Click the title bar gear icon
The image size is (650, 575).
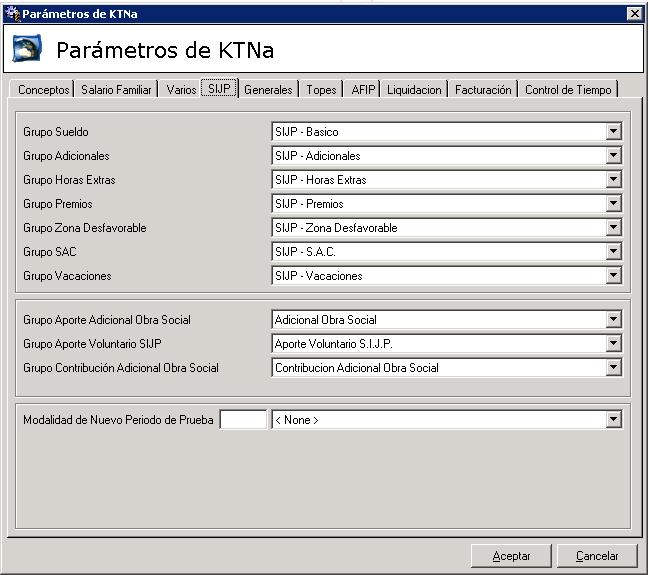13,14
